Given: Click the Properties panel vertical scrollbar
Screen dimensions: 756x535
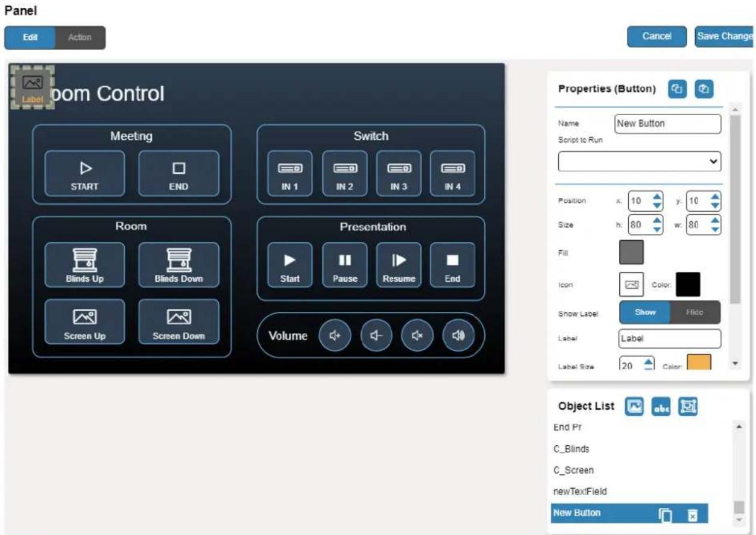Looking at the screenshot, I should pos(735,208).
